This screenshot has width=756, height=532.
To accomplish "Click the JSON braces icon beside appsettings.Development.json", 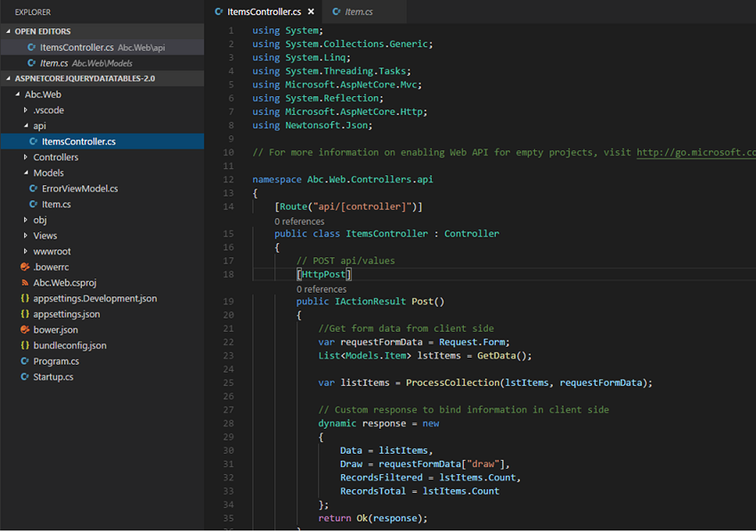I will click(25, 299).
